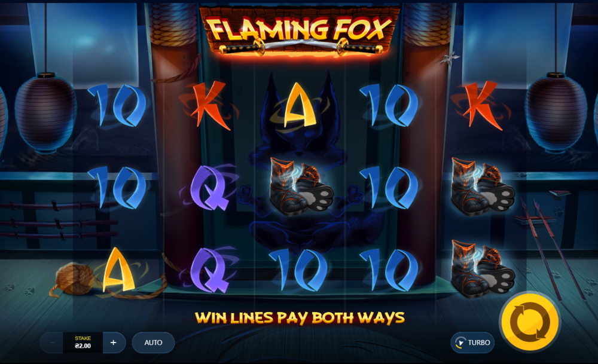Click the yellow A symbol on the bottom row

(118, 270)
